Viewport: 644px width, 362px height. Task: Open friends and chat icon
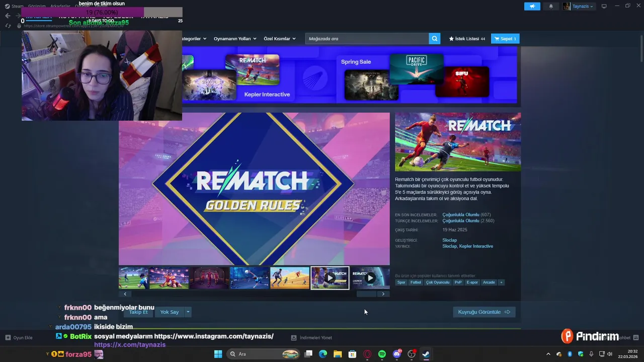tap(636, 338)
